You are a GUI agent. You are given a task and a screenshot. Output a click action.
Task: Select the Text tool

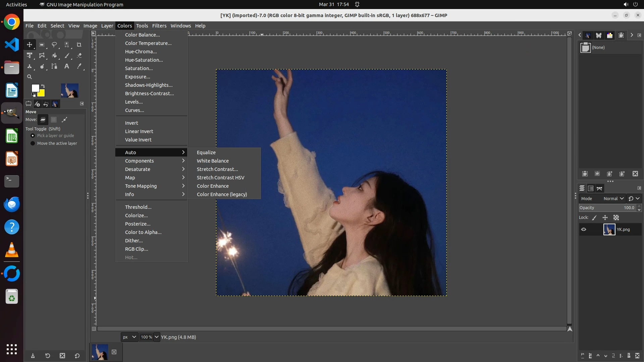pos(67,66)
